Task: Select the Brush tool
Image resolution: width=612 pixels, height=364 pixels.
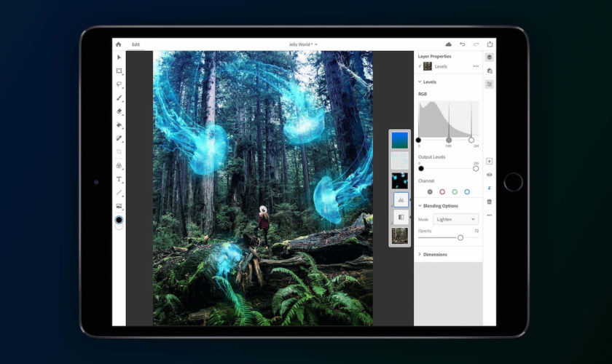Action: pos(119,98)
